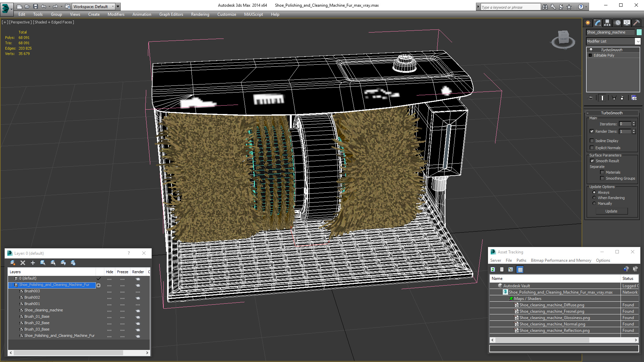Open the Modifier List dropdown
644x362 pixels.
[x=637, y=41]
